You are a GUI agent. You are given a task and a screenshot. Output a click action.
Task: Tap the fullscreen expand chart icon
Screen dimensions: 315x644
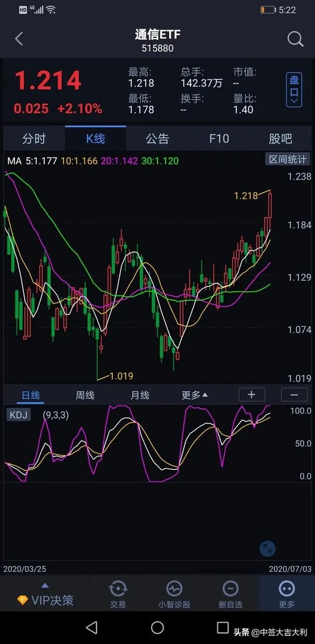(267, 548)
